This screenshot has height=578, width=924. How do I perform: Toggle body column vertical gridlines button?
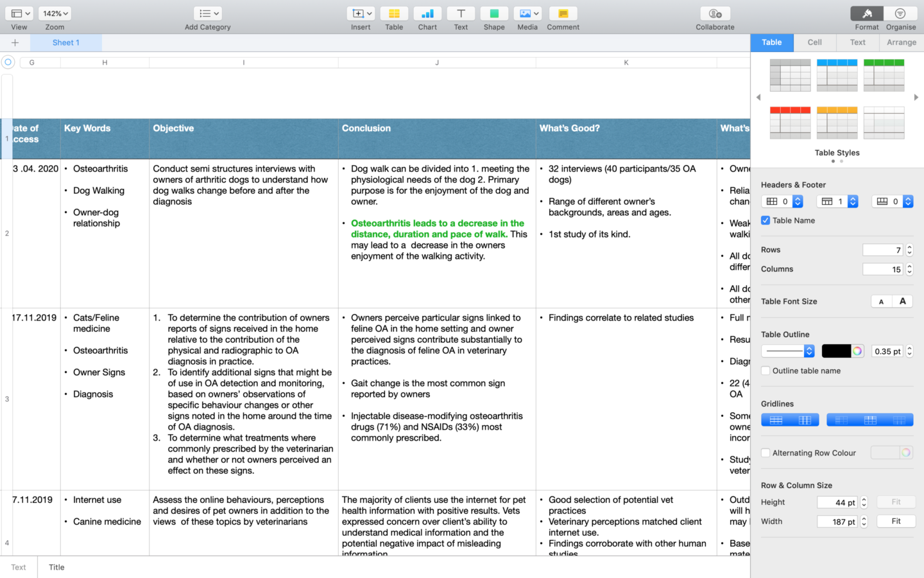click(805, 420)
